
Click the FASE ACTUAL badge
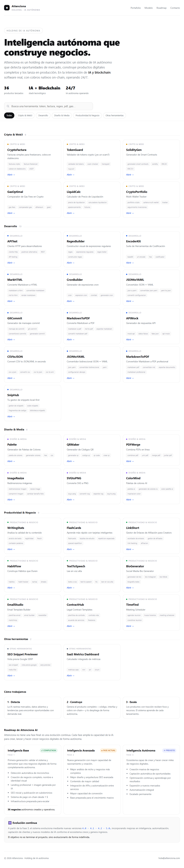pyautogui.click(x=108, y=750)
